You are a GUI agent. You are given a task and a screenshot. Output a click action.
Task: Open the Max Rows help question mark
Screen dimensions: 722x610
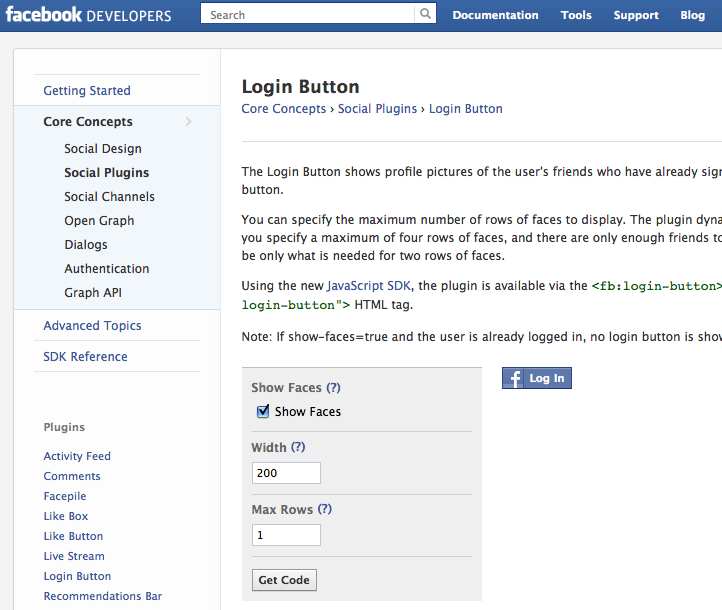click(325, 510)
